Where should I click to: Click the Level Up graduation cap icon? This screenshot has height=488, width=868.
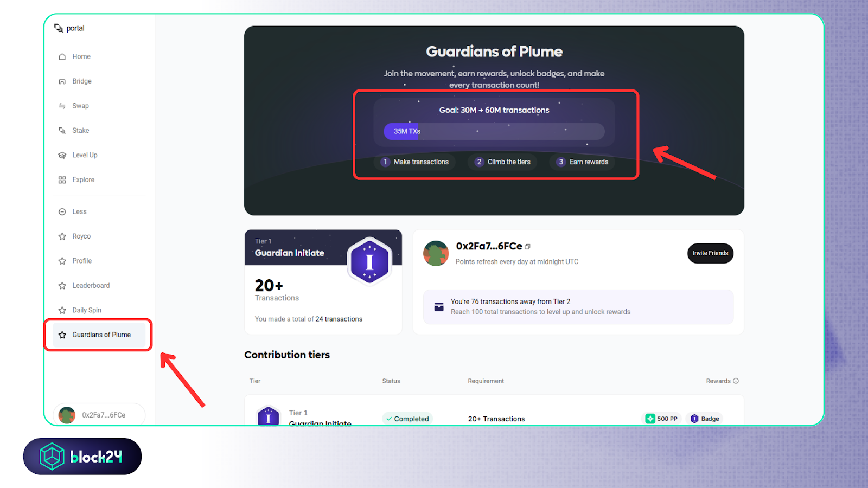62,156
